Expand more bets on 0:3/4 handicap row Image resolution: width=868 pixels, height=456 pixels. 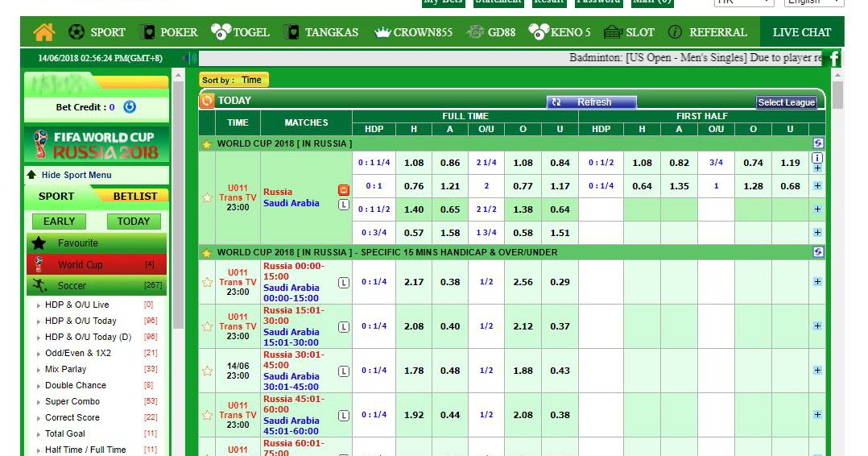pos(817,233)
